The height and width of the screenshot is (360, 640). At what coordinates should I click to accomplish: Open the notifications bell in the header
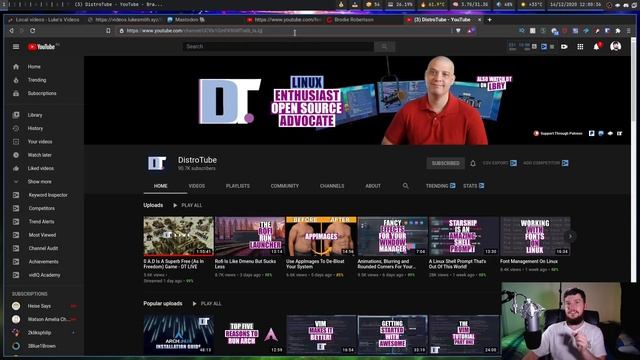tap(597, 47)
